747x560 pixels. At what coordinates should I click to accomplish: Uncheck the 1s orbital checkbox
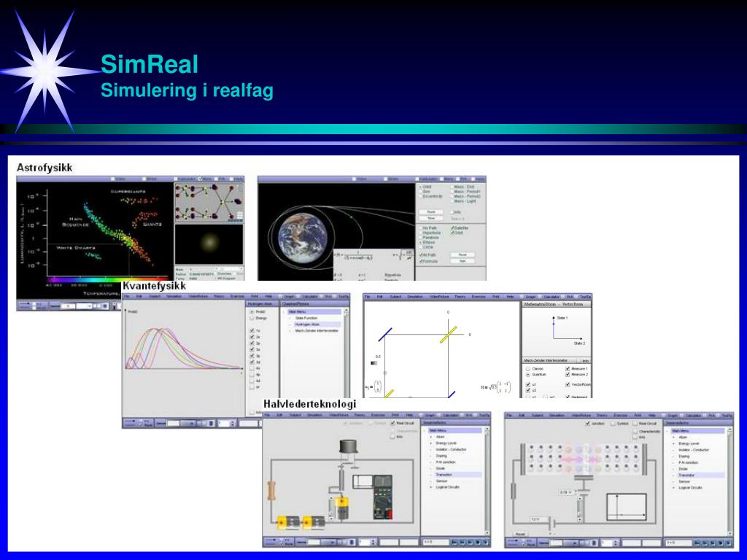(x=252, y=330)
